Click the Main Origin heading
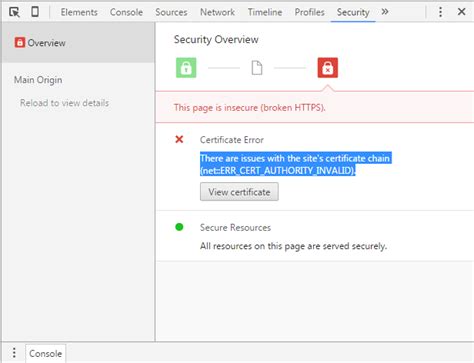 pyautogui.click(x=38, y=80)
